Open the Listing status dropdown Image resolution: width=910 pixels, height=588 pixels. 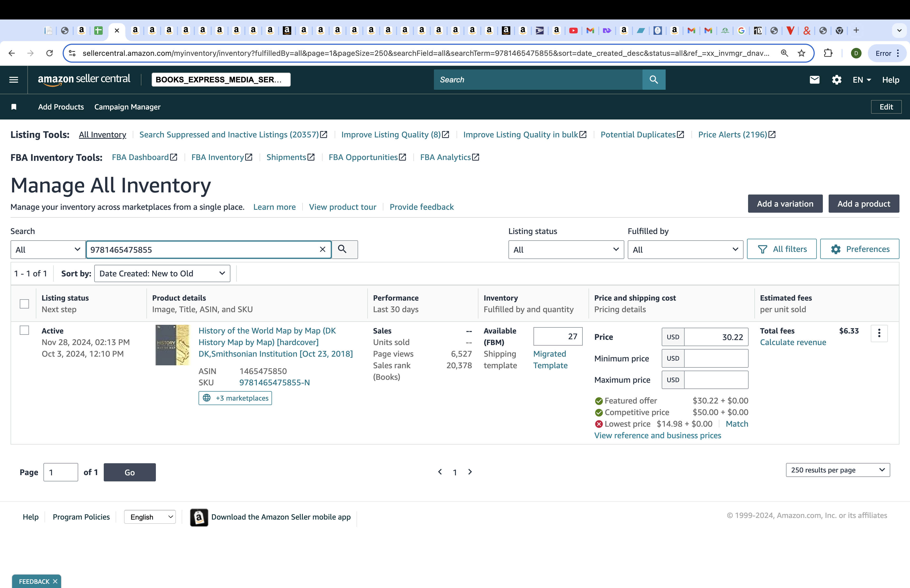pyautogui.click(x=566, y=249)
